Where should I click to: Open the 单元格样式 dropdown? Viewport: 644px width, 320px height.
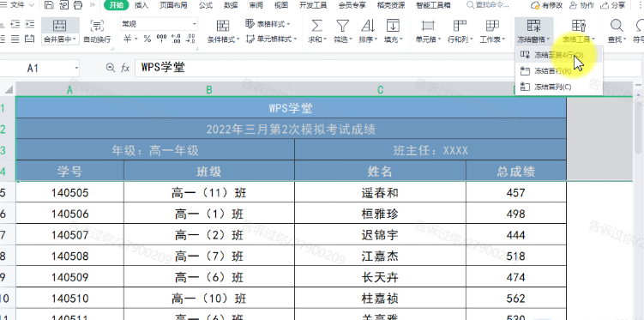[271, 39]
